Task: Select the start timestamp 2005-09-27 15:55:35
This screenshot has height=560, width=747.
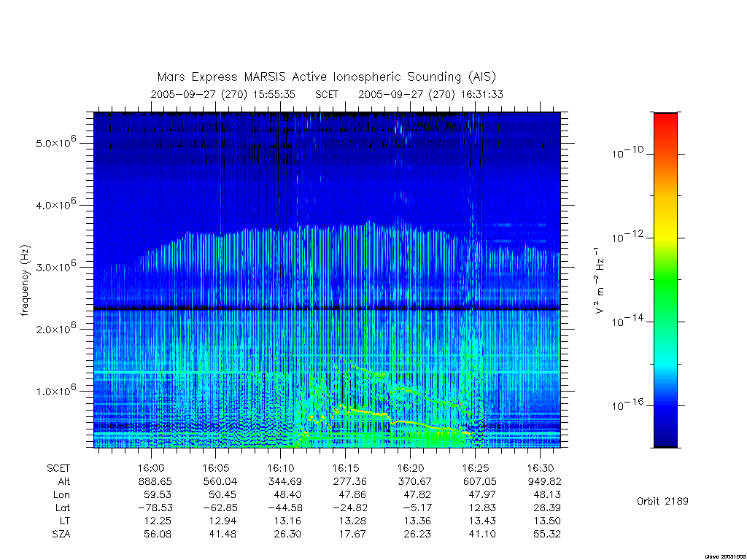Action: 223,94
